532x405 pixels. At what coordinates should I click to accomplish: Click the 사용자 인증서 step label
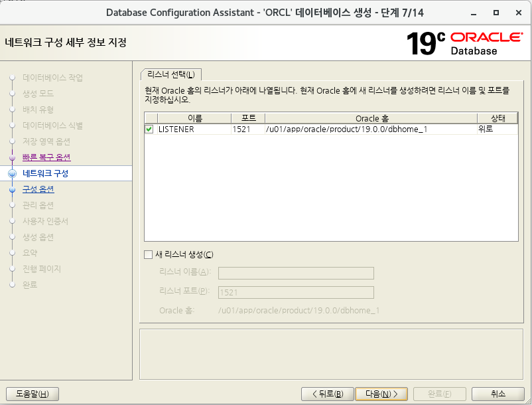[46, 221]
